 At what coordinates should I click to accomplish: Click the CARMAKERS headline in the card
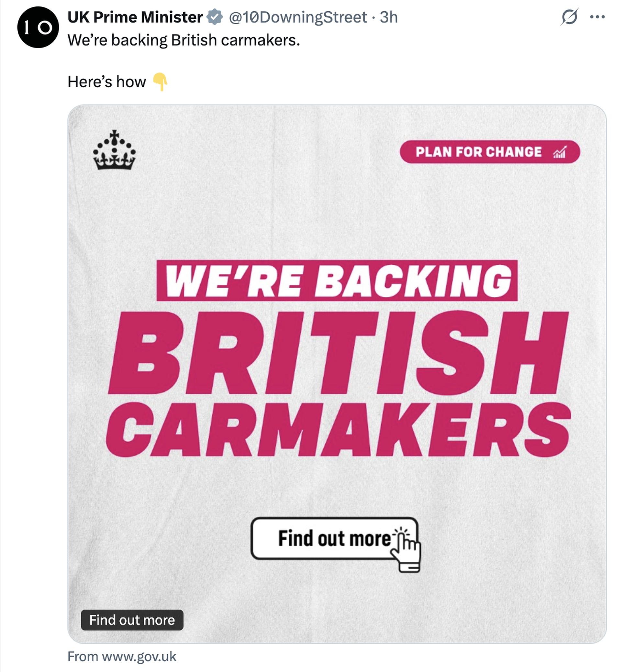pos(339,430)
